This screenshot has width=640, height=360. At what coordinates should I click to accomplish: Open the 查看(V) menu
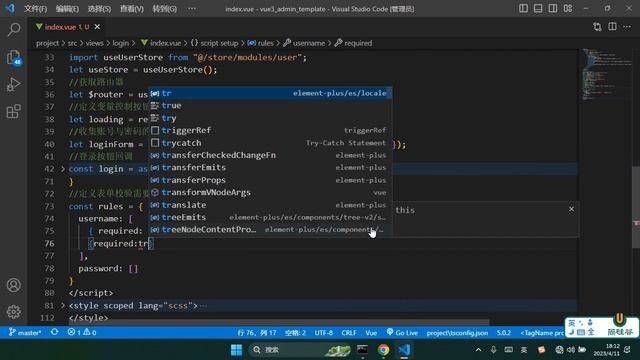click(x=131, y=9)
